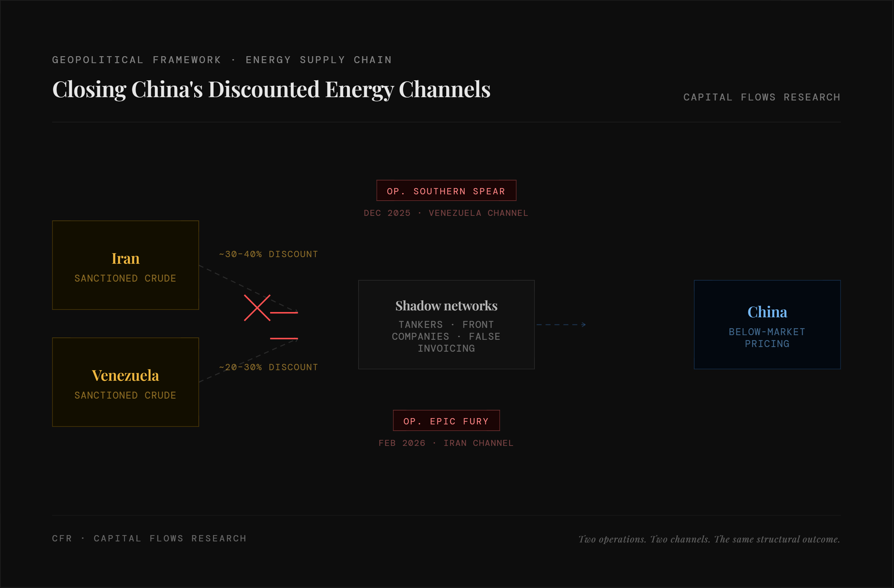Click the FEB 2026 Iran channel caption
Screen dimensions: 894x588
pos(446,443)
